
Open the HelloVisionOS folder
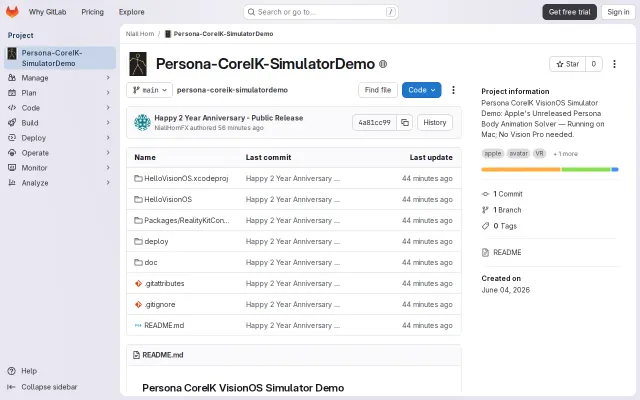click(x=168, y=199)
